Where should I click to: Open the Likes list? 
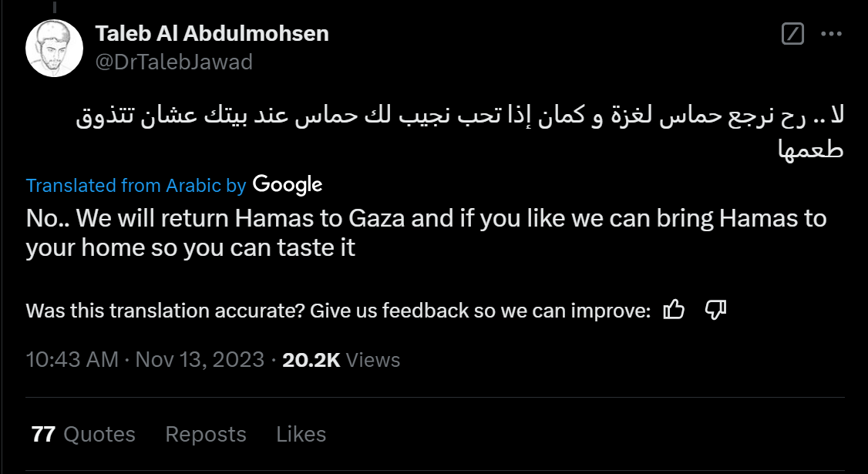click(301, 434)
